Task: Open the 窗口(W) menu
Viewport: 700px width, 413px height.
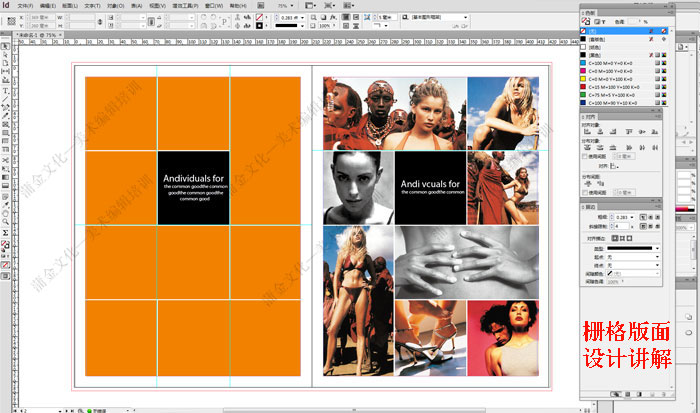Action: pos(214,6)
